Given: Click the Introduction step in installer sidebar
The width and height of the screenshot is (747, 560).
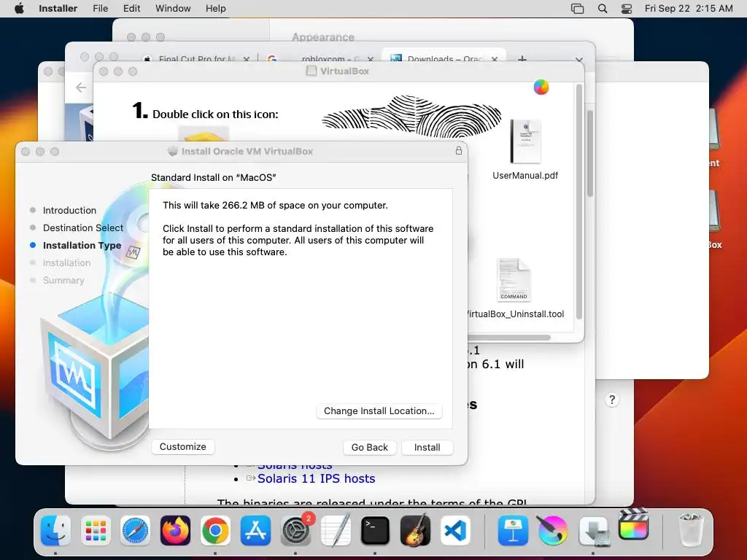Looking at the screenshot, I should (69, 210).
